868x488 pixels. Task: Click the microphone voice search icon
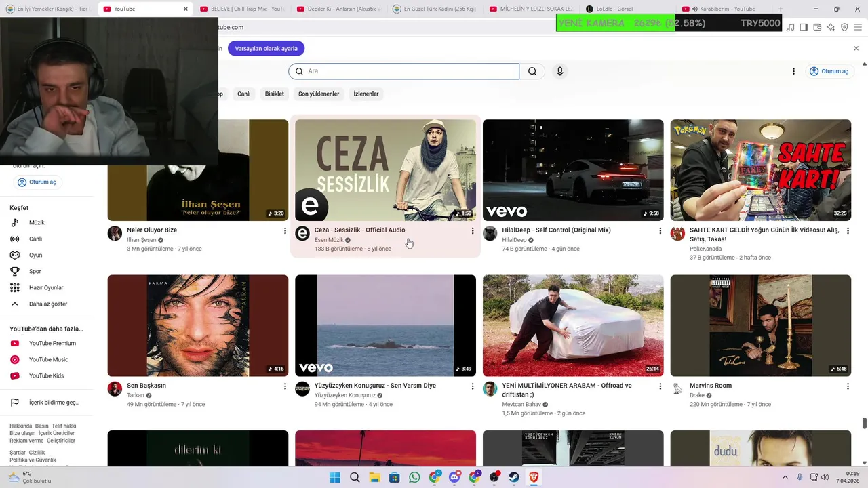pyautogui.click(x=559, y=71)
